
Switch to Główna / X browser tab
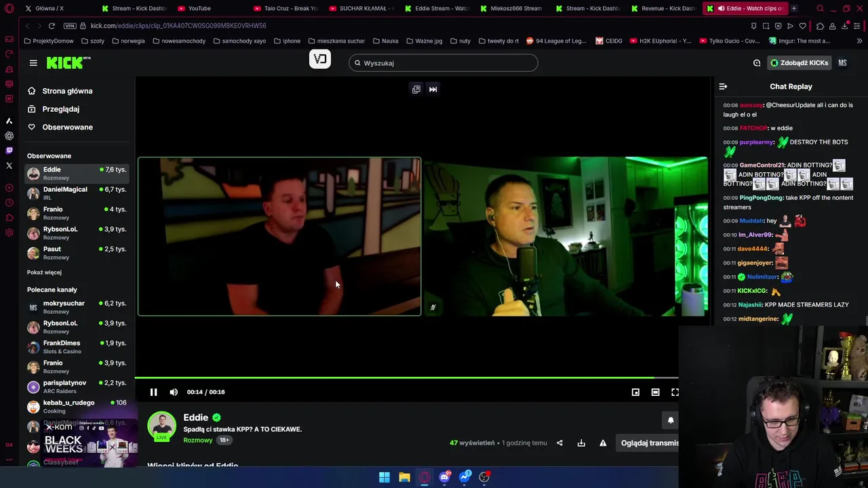click(x=57, y=8)
